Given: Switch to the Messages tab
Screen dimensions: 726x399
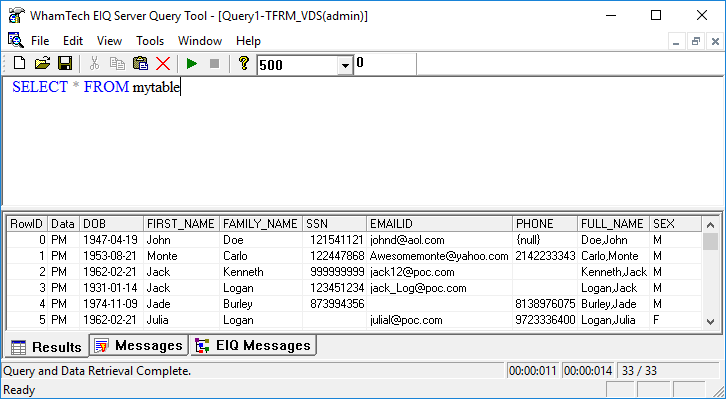Looking at the screenshot, I should tap(139, 345).
